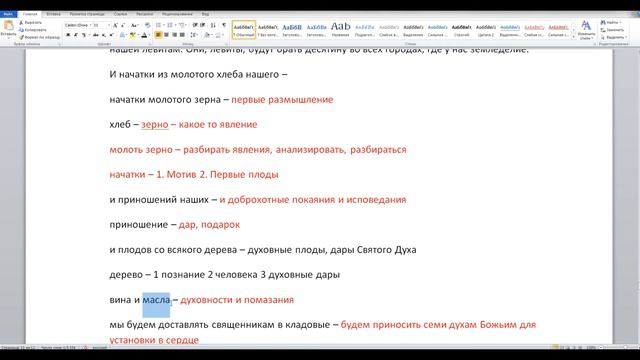Select the No Spacing (Без интервала) style

click(x=268, y=30)
